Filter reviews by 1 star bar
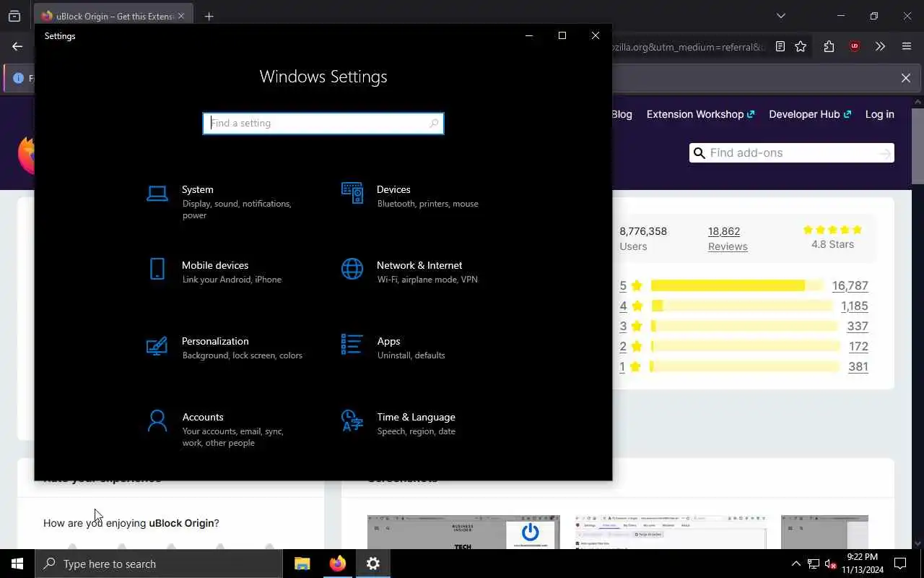This screenshot has height=578, width=924. point(745,366)
